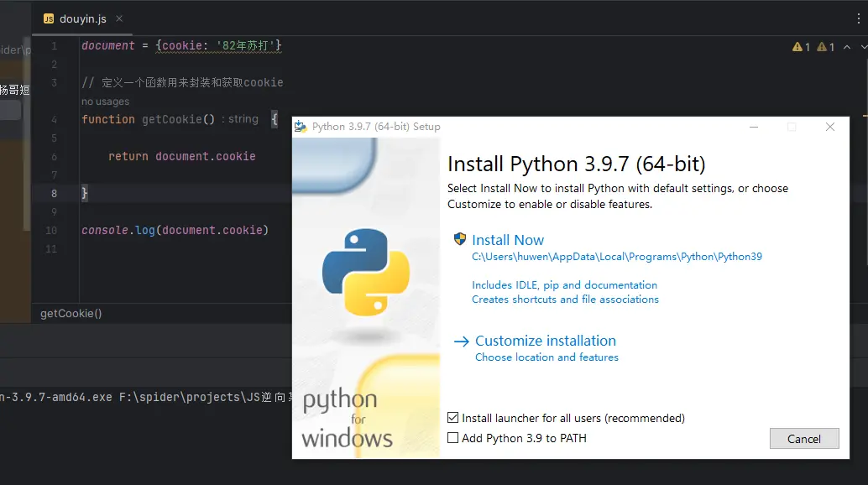Click the Python Setup title bar icon
The height and width of the screenshot is (485, 868).
(x=300, y=127)
